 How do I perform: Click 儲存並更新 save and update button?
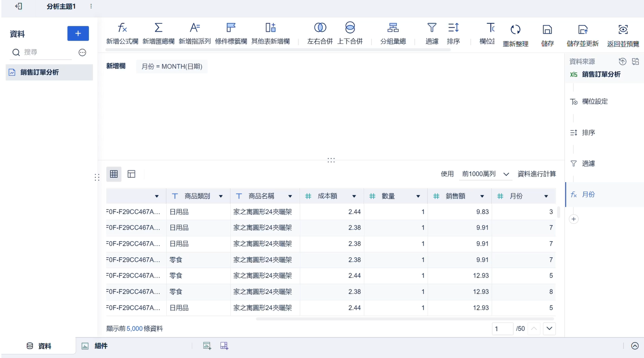point(583,35)
